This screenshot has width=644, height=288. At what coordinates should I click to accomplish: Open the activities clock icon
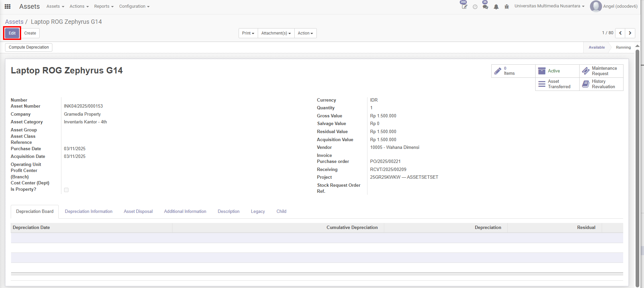click(475, 7)
